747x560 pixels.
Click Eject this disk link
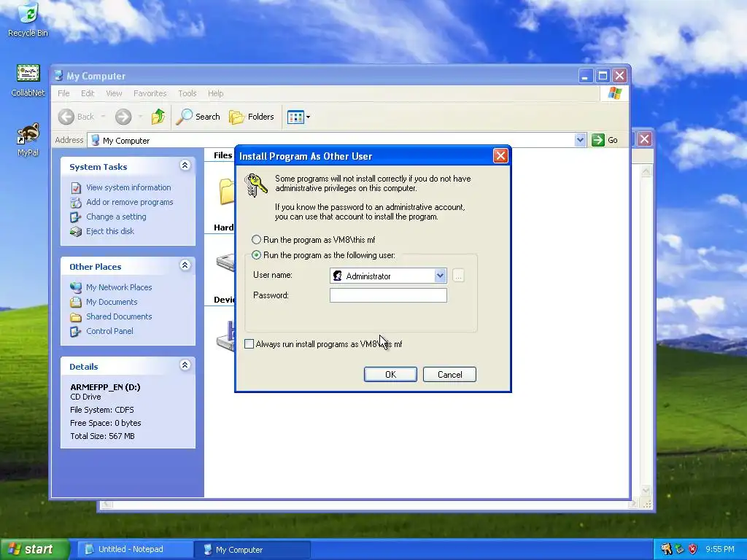coord(110,231)
